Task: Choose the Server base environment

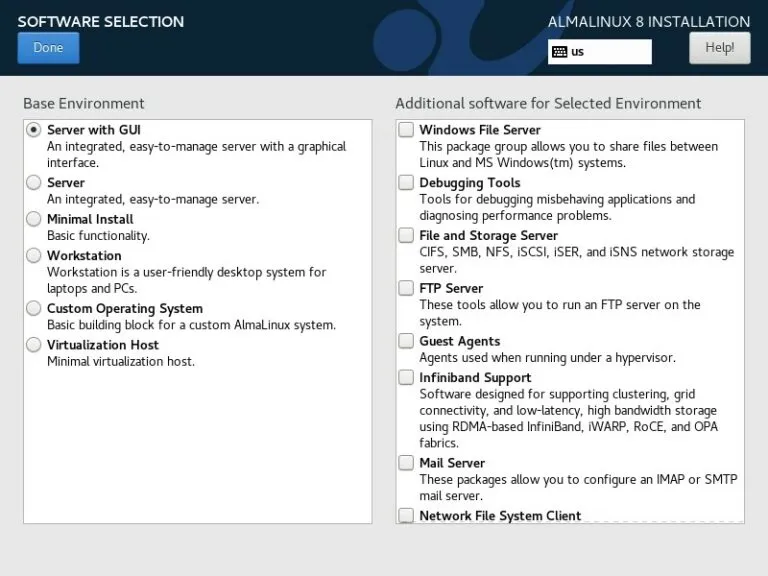Action: pyautogui.click(x=33, y=183)
